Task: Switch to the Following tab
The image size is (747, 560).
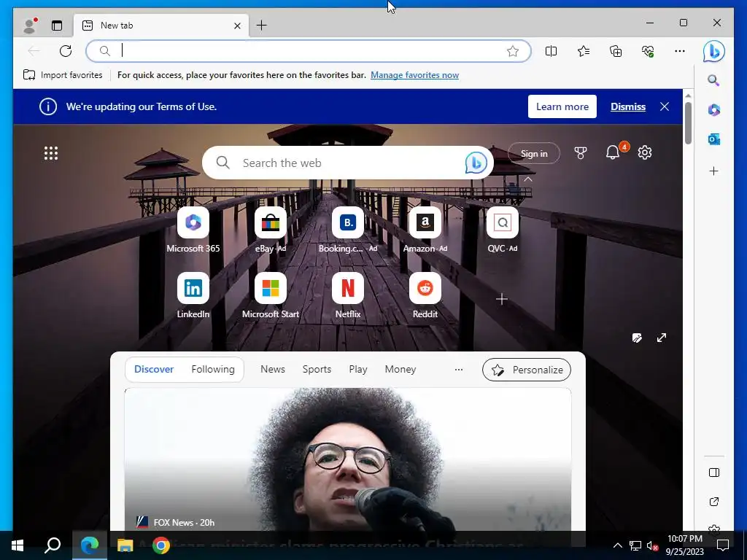Action: click(213, 369)
